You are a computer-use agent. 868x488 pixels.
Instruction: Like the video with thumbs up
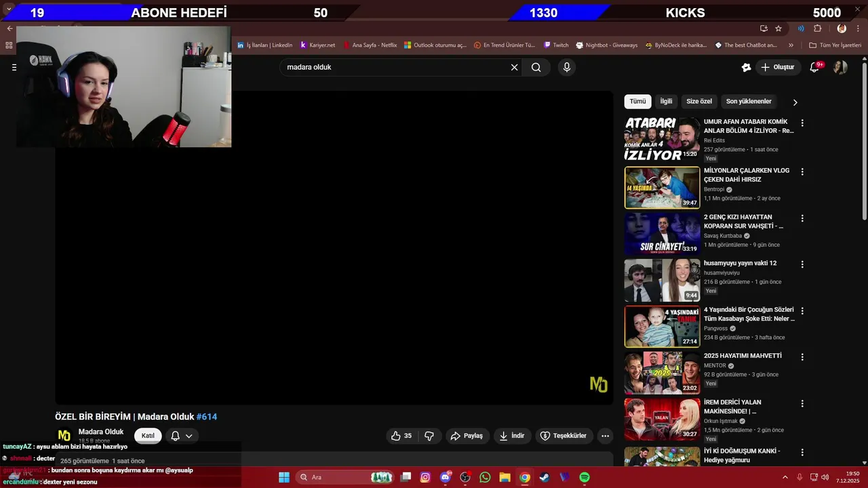401,436
